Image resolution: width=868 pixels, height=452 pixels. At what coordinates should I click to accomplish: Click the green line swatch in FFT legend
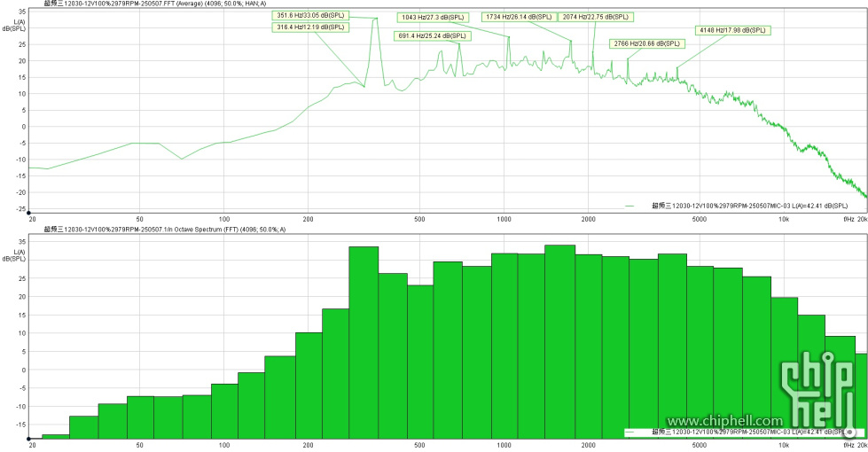pyautogui.click(x=630, y=206)
